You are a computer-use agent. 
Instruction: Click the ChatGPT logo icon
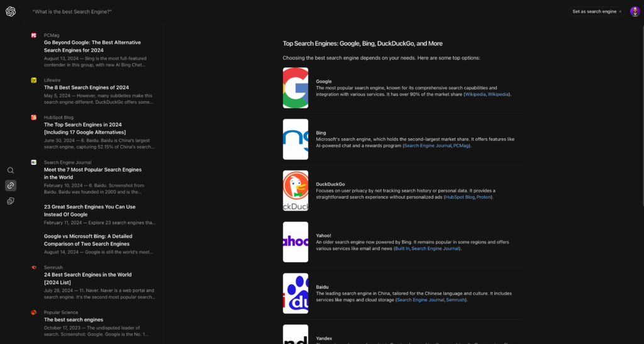(11, 11)
